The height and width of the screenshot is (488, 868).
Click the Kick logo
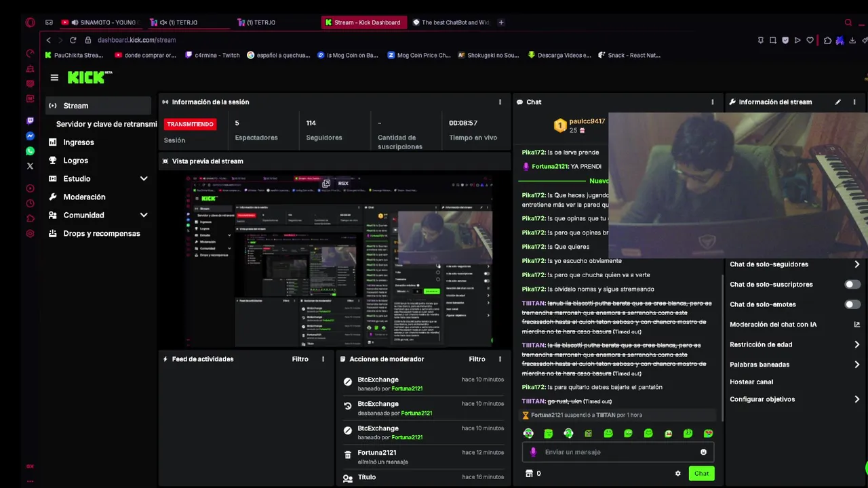[90, 77]
